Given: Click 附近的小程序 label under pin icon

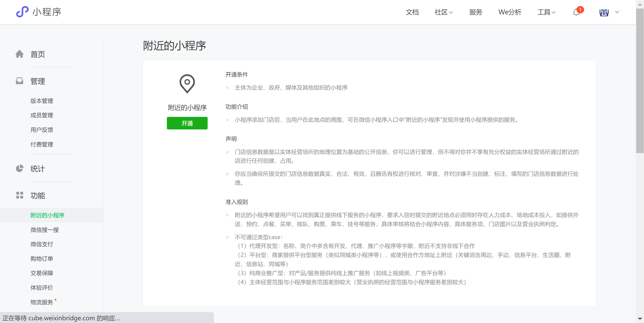Looking at the screenshot, I should coord(187,108).
